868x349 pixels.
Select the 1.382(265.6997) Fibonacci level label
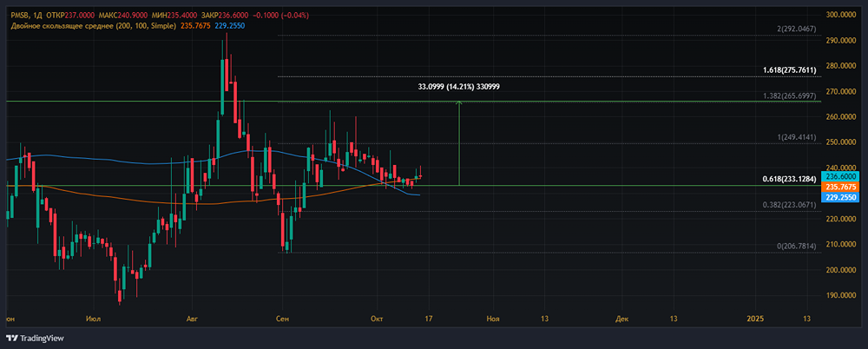pos(789,96)
